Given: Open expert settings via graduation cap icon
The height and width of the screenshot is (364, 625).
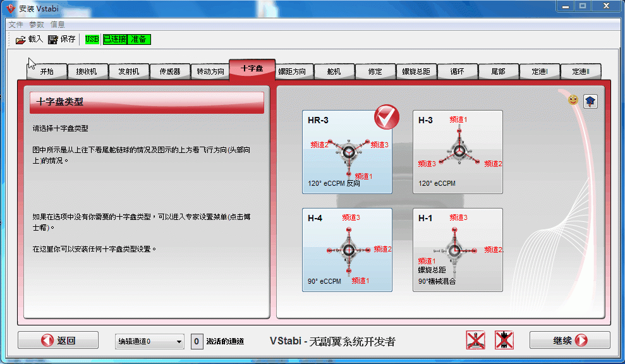Looking at the screenshot, I should pos(590,101).
